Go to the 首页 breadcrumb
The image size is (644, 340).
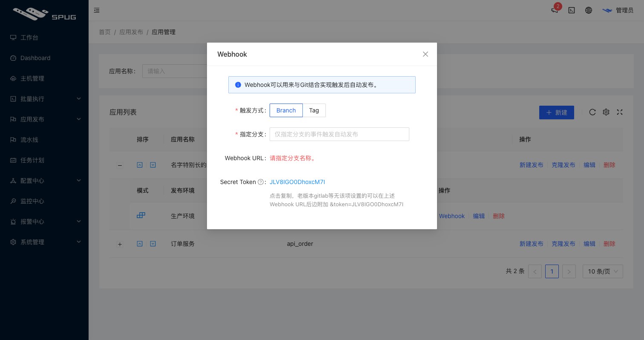coord(105,32)
